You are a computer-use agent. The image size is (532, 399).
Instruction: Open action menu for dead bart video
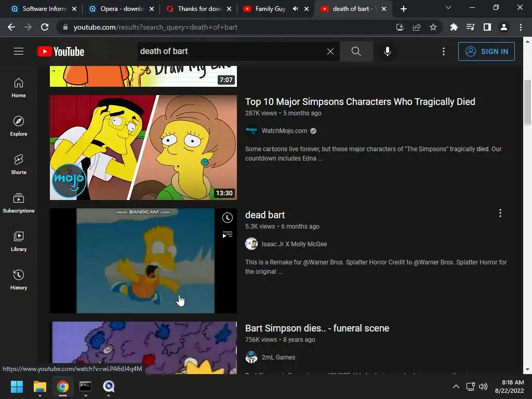(500, 213)
